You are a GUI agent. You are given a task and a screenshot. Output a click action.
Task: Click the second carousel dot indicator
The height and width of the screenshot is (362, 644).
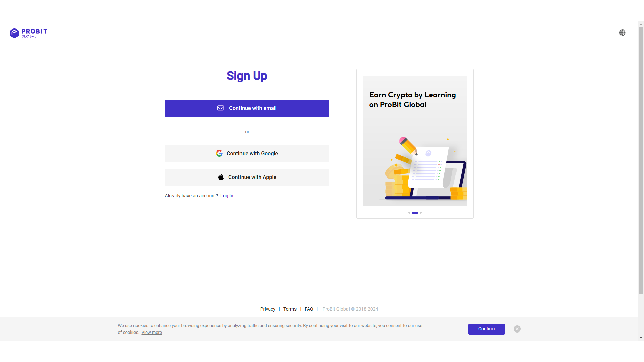click(415, 213)
